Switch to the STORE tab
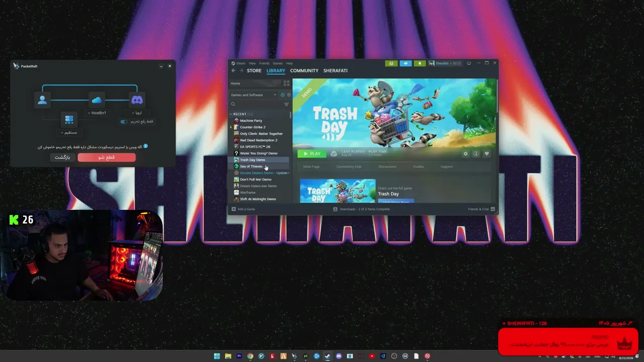Viewport: 644px width, 362px height. pyautogui.click(x=254, y=71)
